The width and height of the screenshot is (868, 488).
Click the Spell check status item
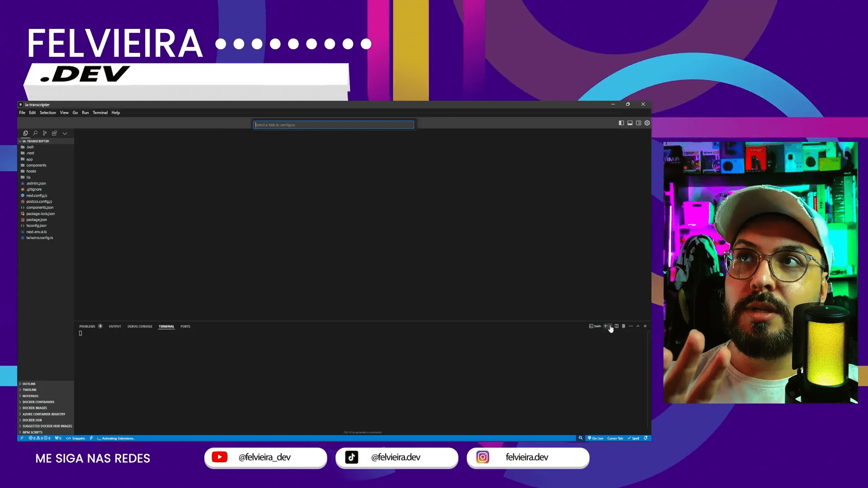click(633, 438)
